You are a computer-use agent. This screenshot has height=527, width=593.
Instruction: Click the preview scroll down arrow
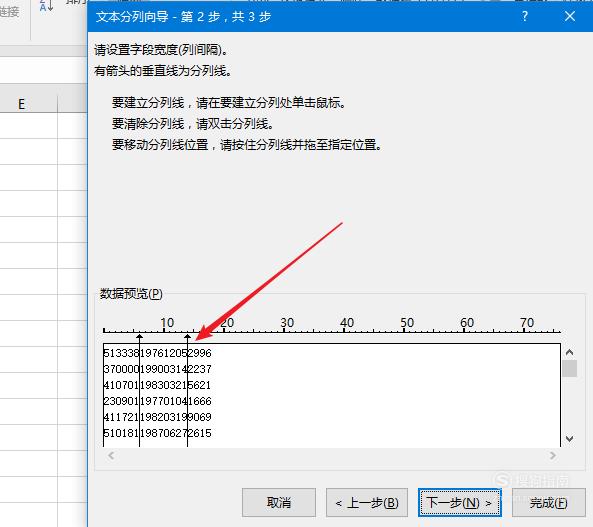570,439
